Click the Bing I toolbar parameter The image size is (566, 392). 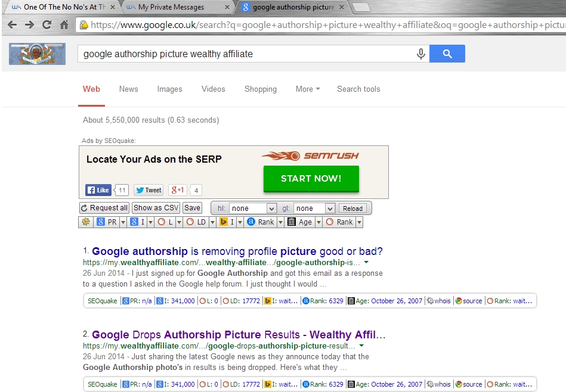click(227, 222)
